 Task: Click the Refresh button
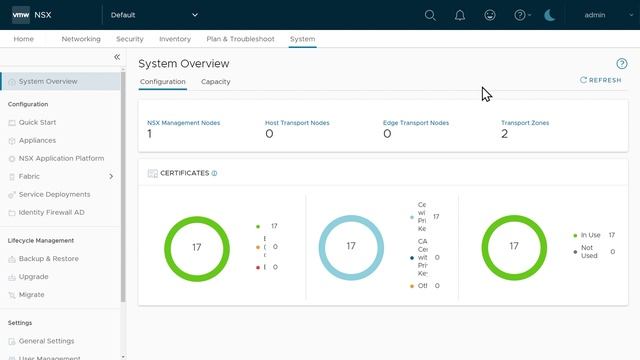[x=601, y=80]
